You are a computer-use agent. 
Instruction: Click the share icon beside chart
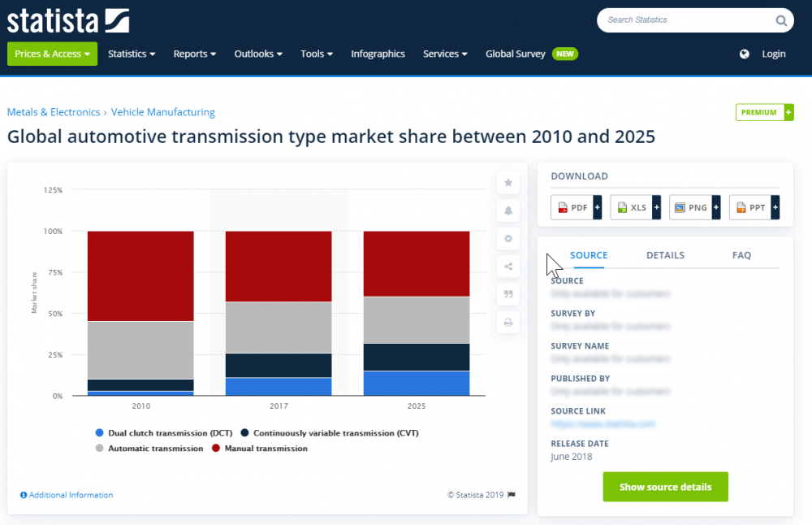508,267
